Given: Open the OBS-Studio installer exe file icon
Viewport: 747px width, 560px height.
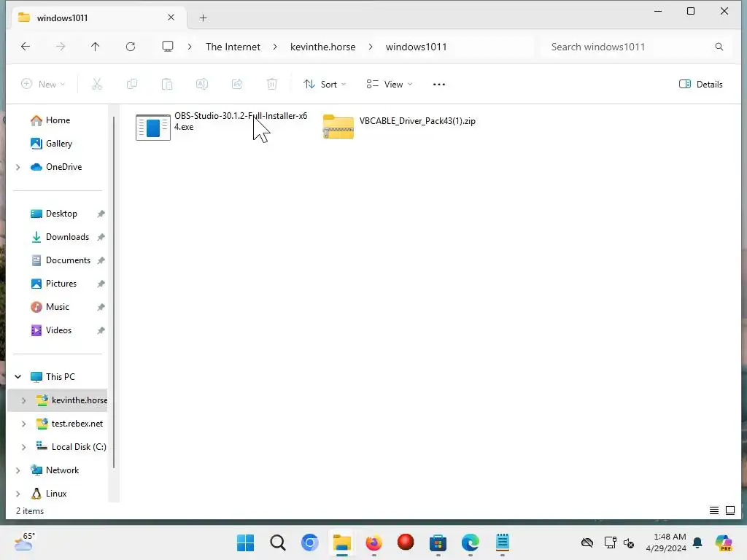Looking at the screenshot, I should (153, 127).
